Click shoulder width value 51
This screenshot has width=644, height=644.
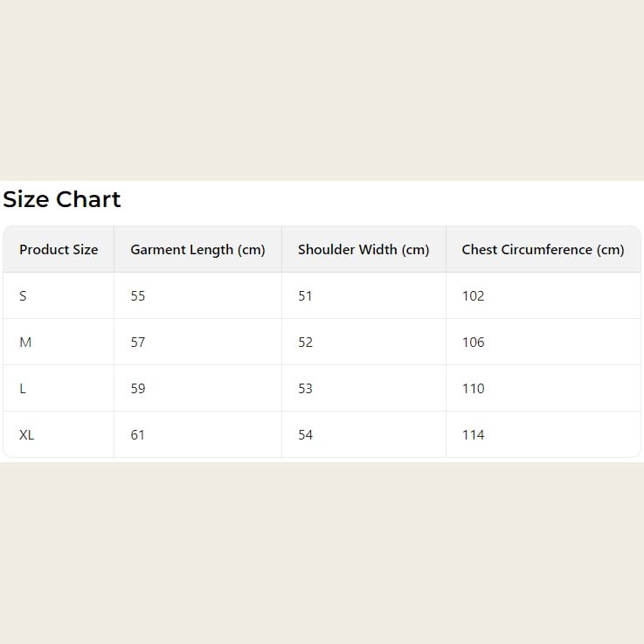(305, 296)
